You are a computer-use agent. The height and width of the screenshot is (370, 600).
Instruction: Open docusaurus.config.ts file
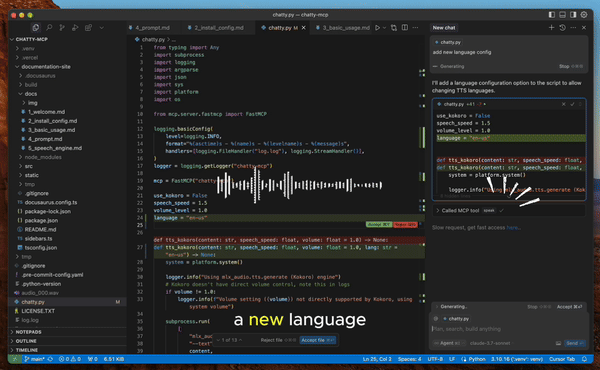(x=67, y=202)
